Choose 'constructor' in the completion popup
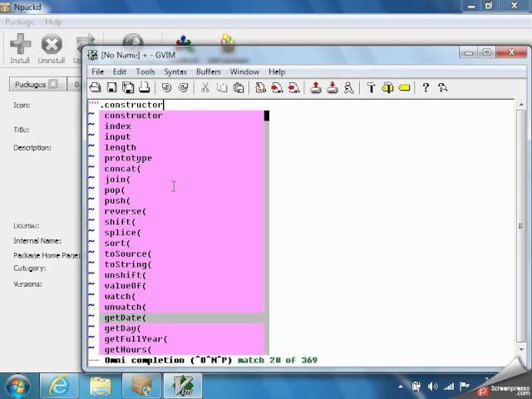 point(181,116)
